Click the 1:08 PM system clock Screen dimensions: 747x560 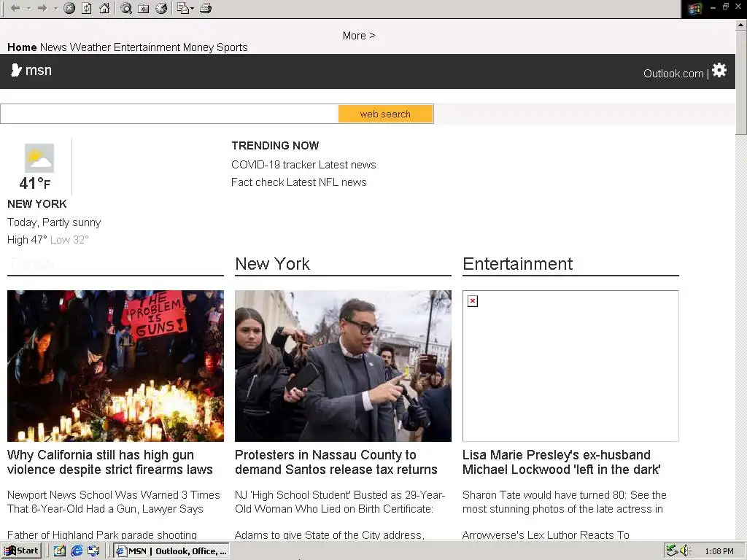coord(719,551)
